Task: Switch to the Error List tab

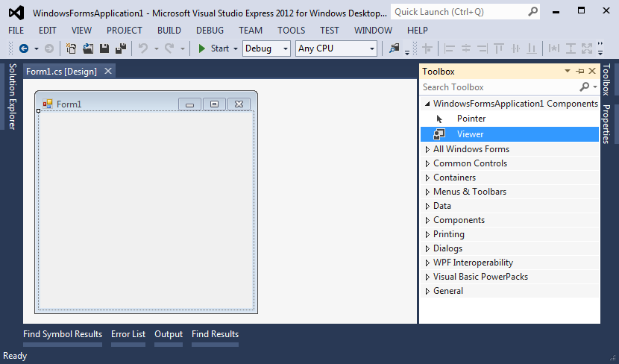Action: click(128, 334)
